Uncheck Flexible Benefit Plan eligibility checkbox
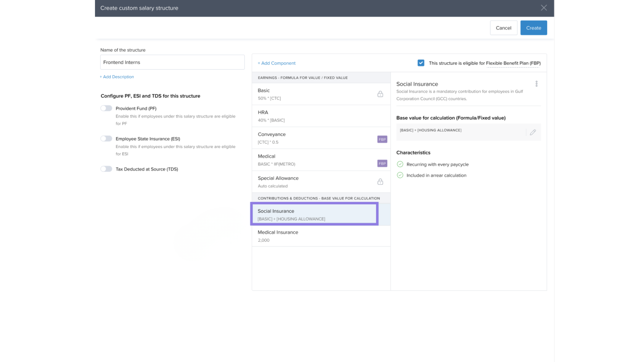Viewport: 644px width, 362px height. coord(421,63)
